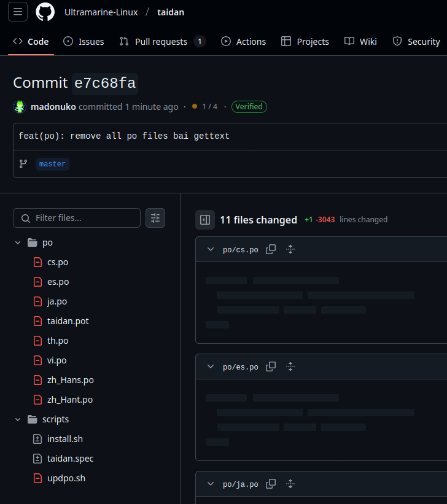The height and width of the screenshot is (504, 447).
Task: Click the removed-file icon beside taidan.pot
Action: pyautogui.click(x=37, y=321)
